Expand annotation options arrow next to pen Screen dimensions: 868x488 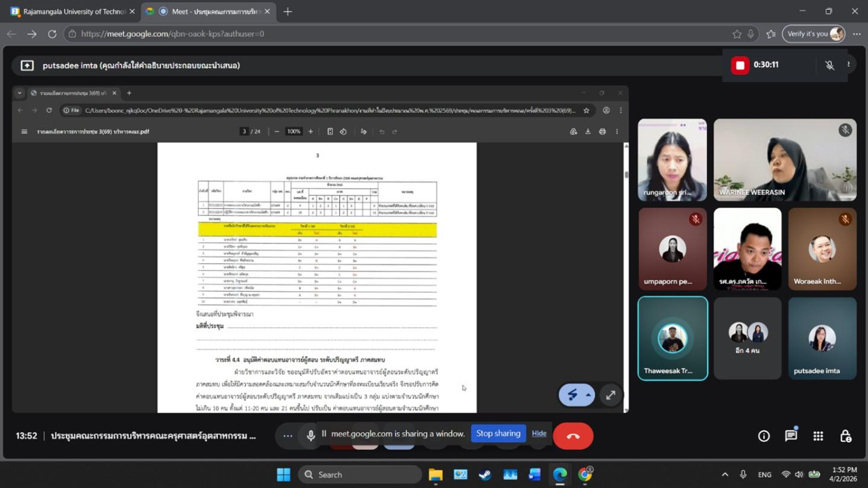[588, 395]
